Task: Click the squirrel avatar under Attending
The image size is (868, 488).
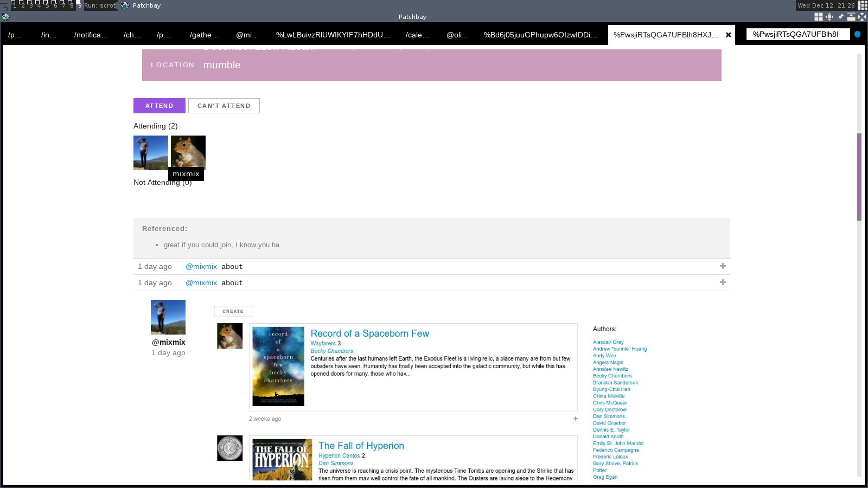Action: 188,153
